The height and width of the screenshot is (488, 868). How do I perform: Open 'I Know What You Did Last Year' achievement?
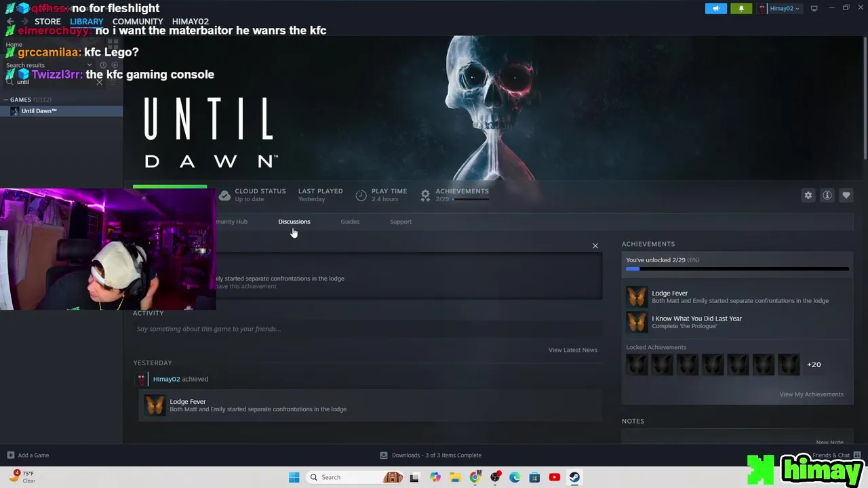[x=737, y=322]
